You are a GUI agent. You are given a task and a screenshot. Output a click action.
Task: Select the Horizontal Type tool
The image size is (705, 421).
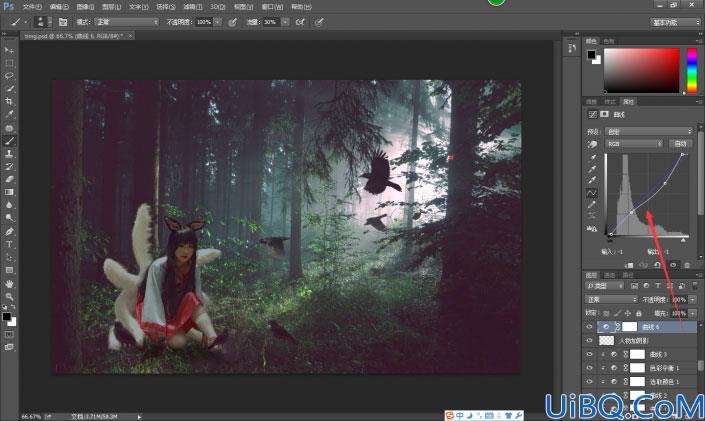9,244
